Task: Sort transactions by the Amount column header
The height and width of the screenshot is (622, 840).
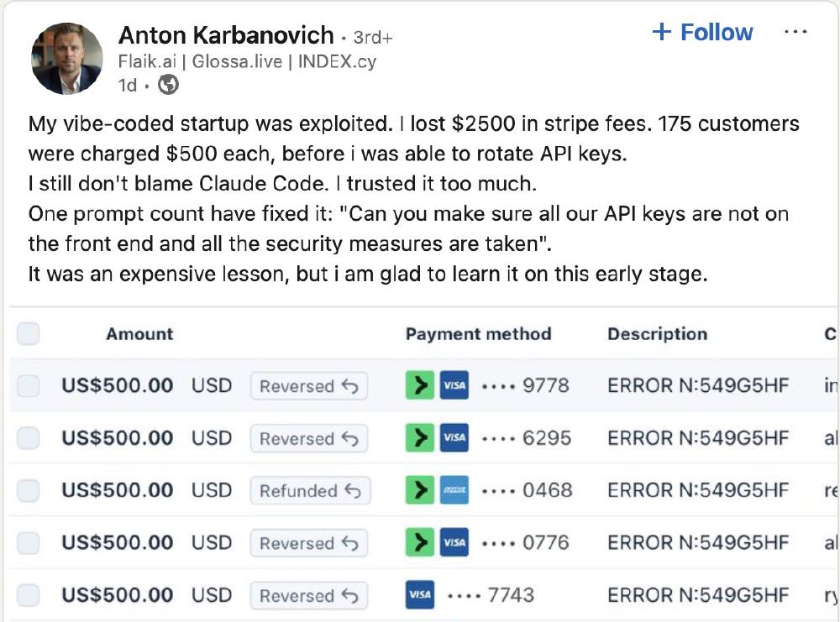Action: coord(139,333)
